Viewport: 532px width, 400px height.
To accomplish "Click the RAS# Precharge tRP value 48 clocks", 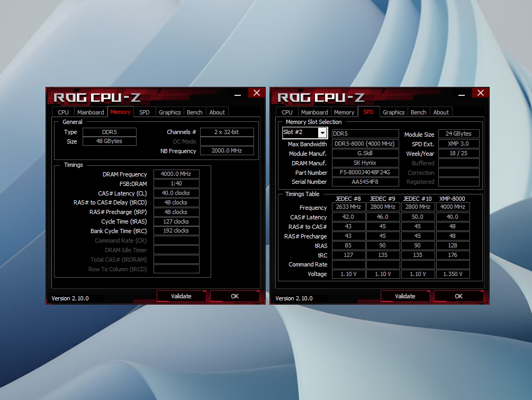I will (x=176, y=212).
